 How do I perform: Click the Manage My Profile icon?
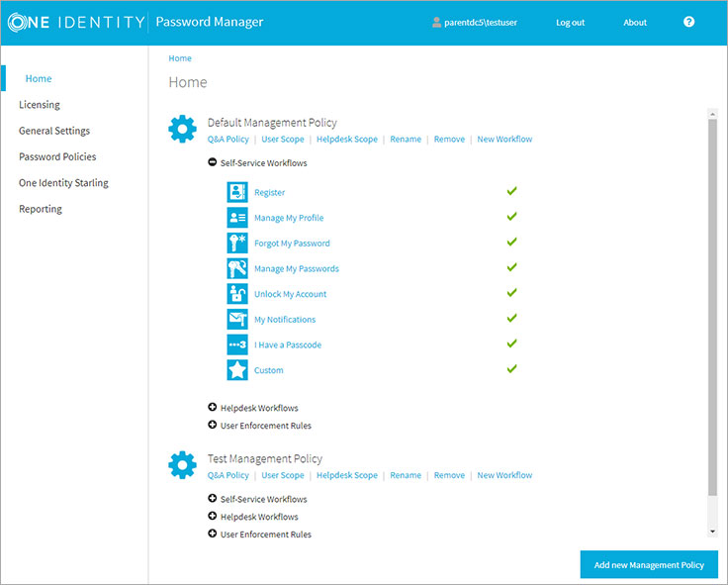pyautogui.click(x=237, y=218)
